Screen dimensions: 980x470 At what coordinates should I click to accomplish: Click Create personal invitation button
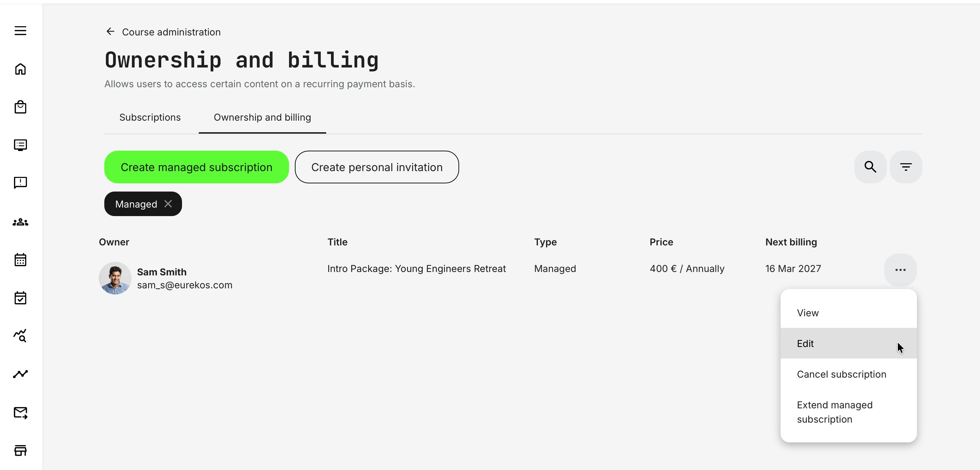point(377,167)
